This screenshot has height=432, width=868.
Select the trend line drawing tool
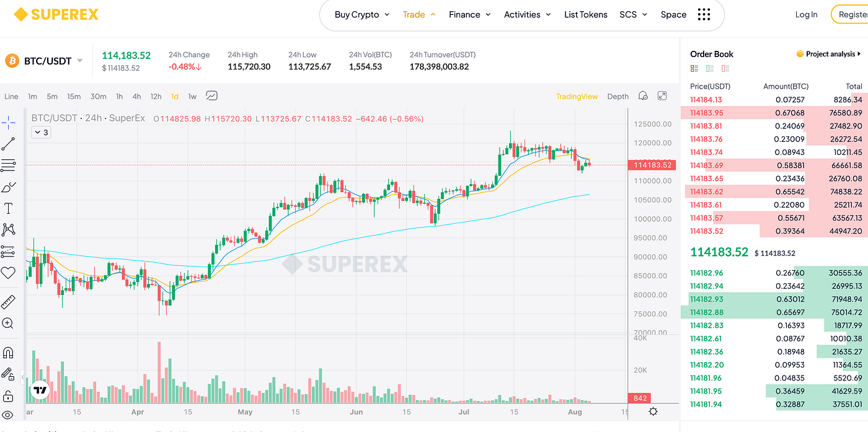[8, 144]
